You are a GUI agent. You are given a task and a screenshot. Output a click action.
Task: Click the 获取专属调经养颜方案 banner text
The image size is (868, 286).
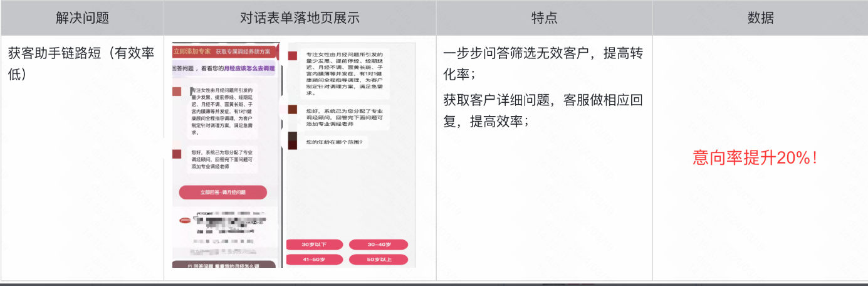click(243, 51)
